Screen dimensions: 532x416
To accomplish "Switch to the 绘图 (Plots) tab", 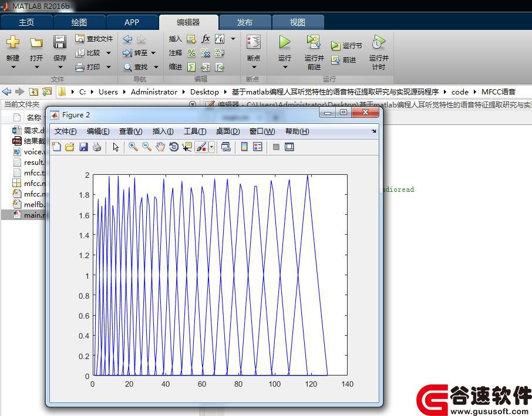I will pyautogui.click(x=79, y=22).
